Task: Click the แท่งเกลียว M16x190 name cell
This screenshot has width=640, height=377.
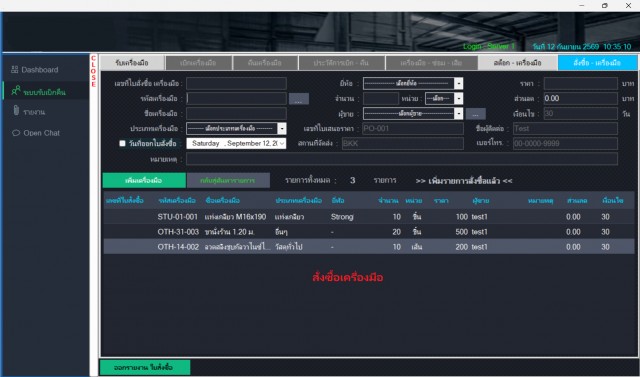Action: pyautogui.click(x=236, y=217)
